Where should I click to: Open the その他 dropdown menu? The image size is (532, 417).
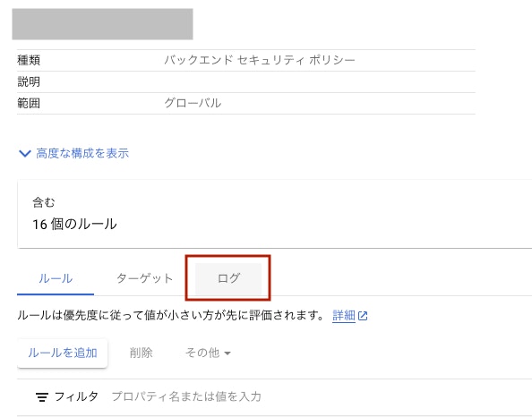pos(208,353)
